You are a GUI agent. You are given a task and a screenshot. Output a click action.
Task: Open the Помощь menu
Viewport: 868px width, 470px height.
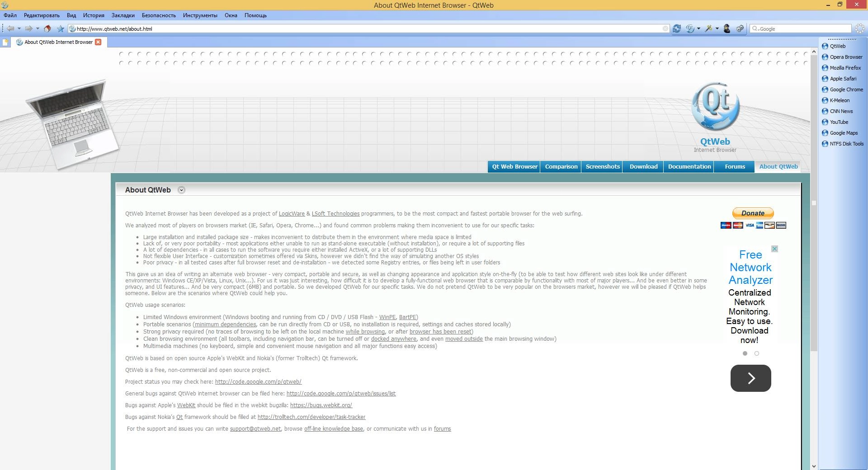pos(255,15)
